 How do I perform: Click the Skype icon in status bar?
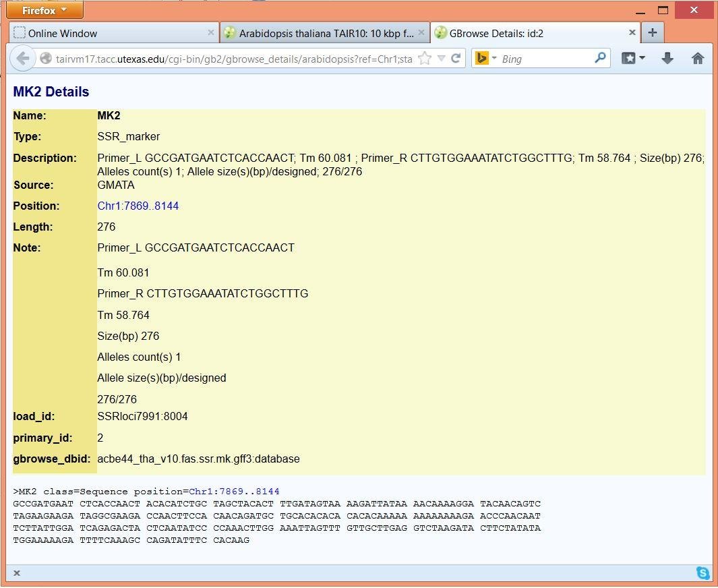(702, 573)
